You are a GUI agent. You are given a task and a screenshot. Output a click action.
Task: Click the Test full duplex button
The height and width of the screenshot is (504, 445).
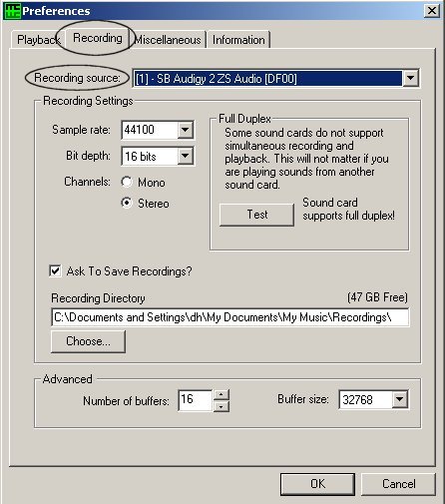click(256, 215)
